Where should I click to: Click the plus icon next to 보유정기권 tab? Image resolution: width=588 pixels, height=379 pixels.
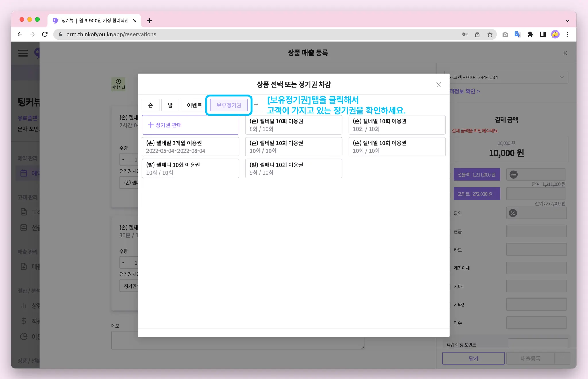256,105
